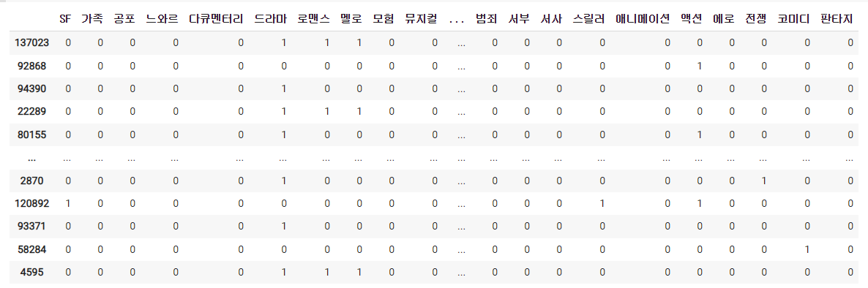Click the 범죄 column header
The height and width of the screenshot is (288, 868).
coord(487,19)
